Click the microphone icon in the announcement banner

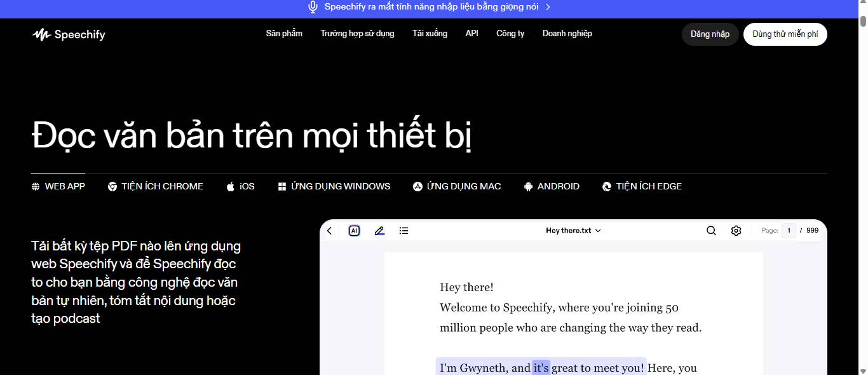[313, 7]
